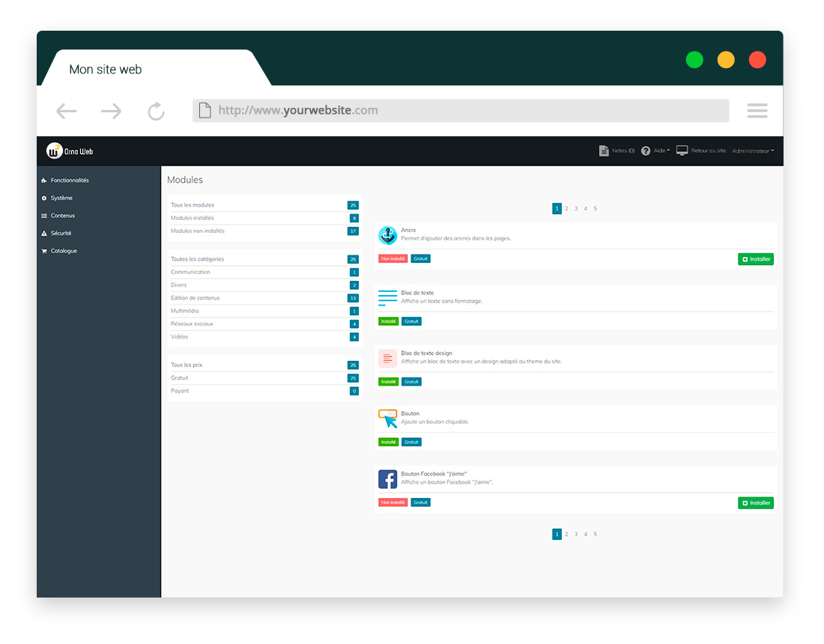Click the website address bar
This screenshot has width=824, height=644.
461,110
